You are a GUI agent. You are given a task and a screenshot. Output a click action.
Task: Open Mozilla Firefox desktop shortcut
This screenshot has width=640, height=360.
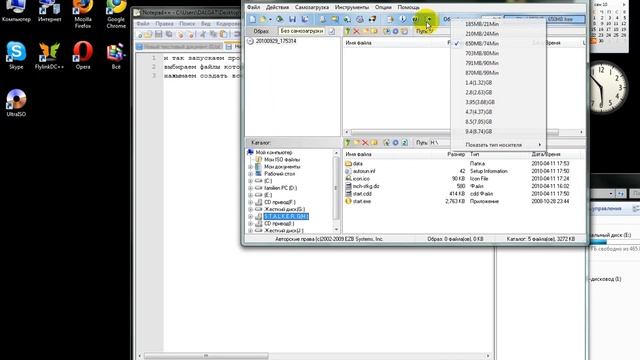coord(83,14)
